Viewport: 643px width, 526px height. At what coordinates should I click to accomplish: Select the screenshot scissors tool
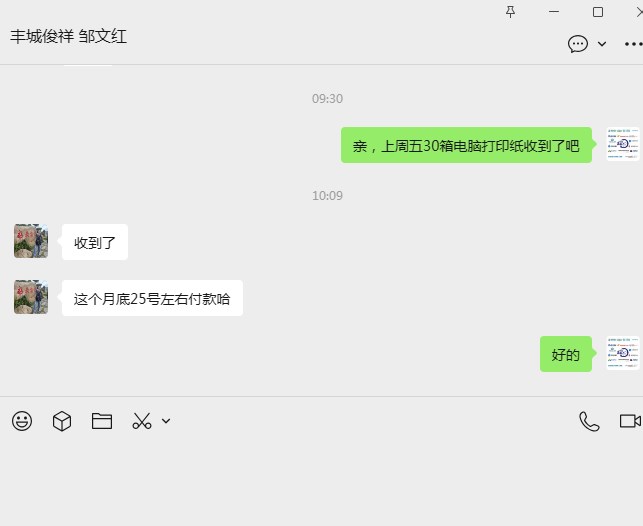pos(142,421)
